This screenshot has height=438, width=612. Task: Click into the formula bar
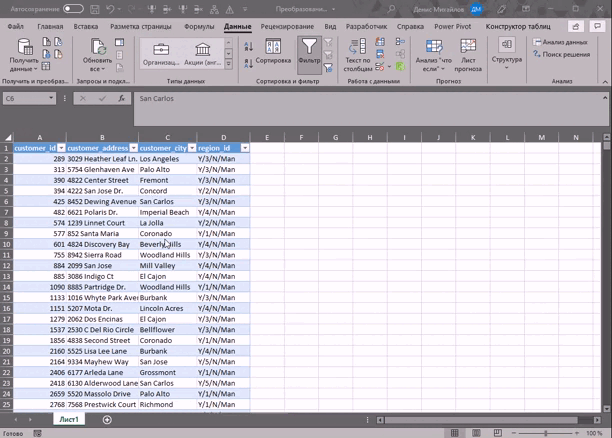(x=367, y=109)
